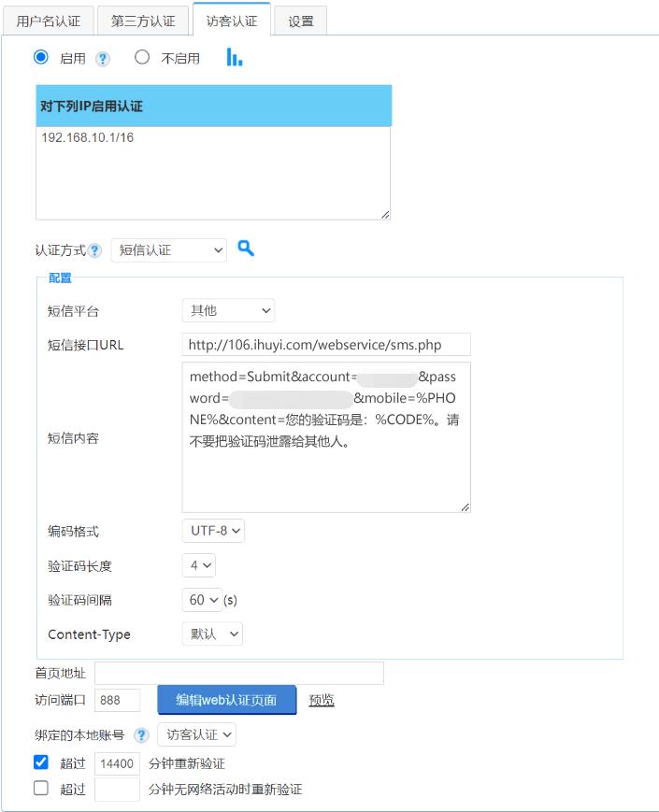Click the magnifier search icon near 短信认证
The width and height of the screenshot is (659, 812).
pyautogui.click(x=246, y=248)
